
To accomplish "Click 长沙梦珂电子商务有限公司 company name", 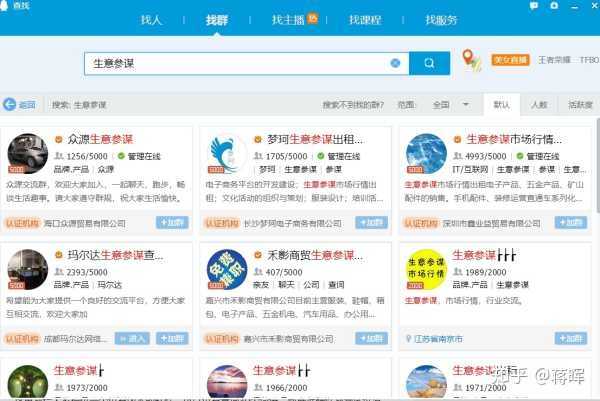I will tap(293, 223).
